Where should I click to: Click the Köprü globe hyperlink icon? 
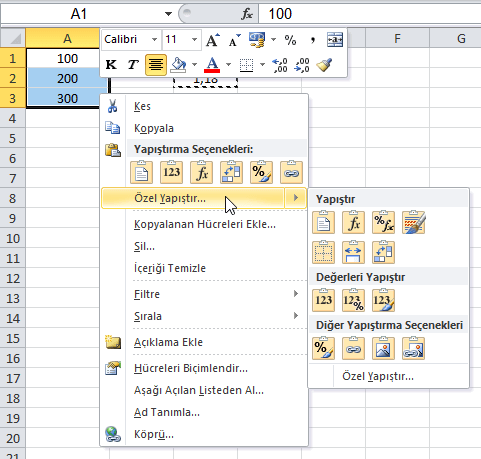tap(113, 434)
